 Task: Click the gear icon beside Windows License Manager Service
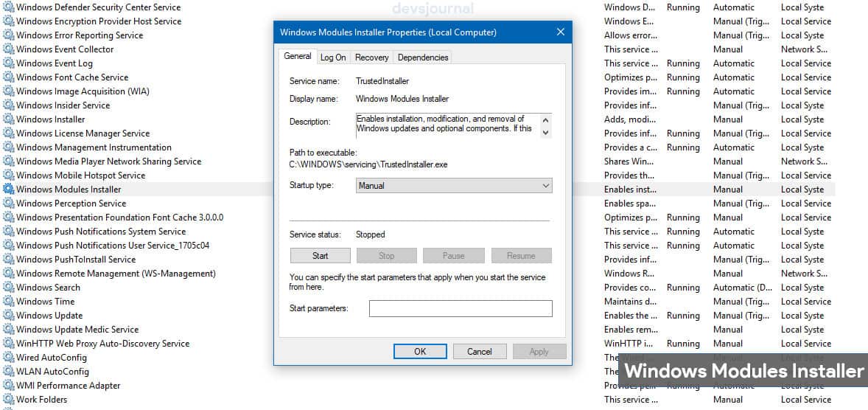(8, 133)
